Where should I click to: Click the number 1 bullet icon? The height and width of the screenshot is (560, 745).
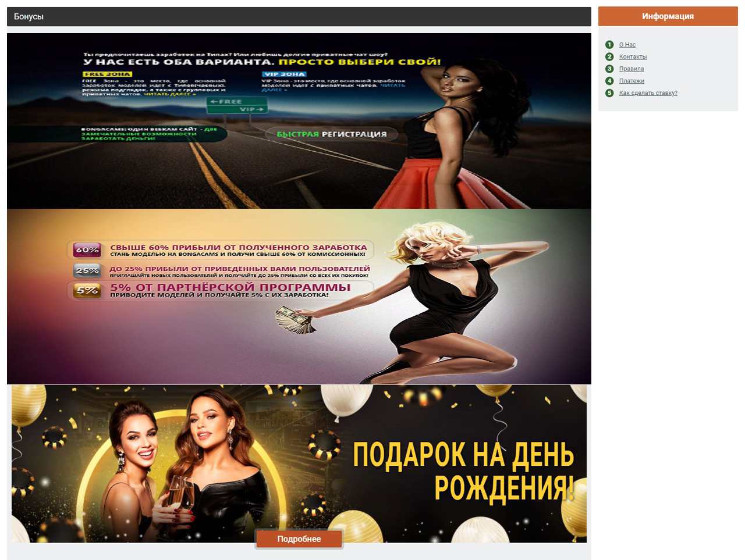tap(609, 45)
